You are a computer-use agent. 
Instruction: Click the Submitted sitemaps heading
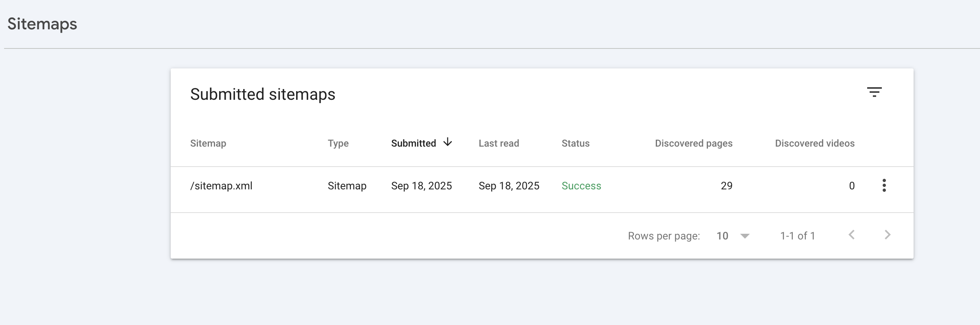[x=263, y=94]
